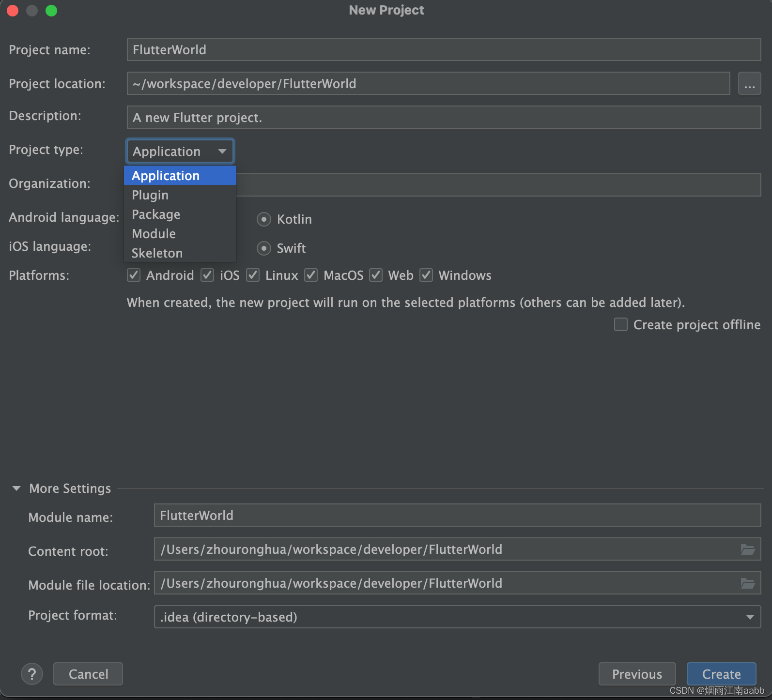Choose Module in the project type list

(180, 234)
